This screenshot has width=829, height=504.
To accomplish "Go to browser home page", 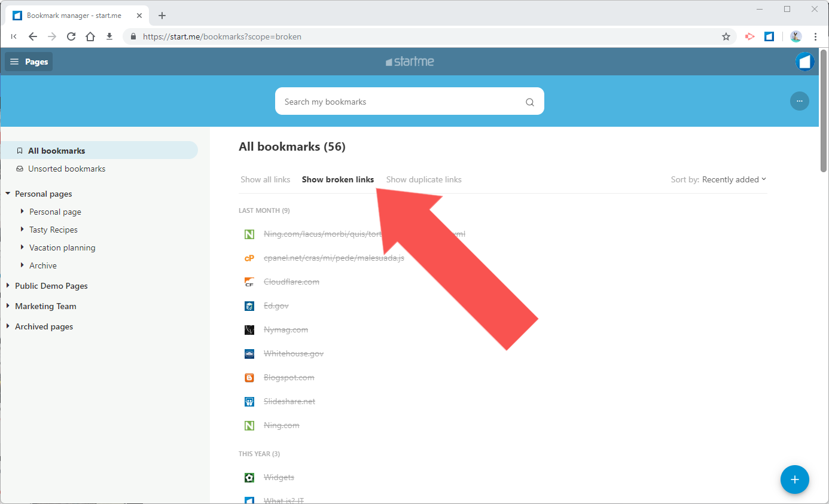I will click(x=90, y=36).
